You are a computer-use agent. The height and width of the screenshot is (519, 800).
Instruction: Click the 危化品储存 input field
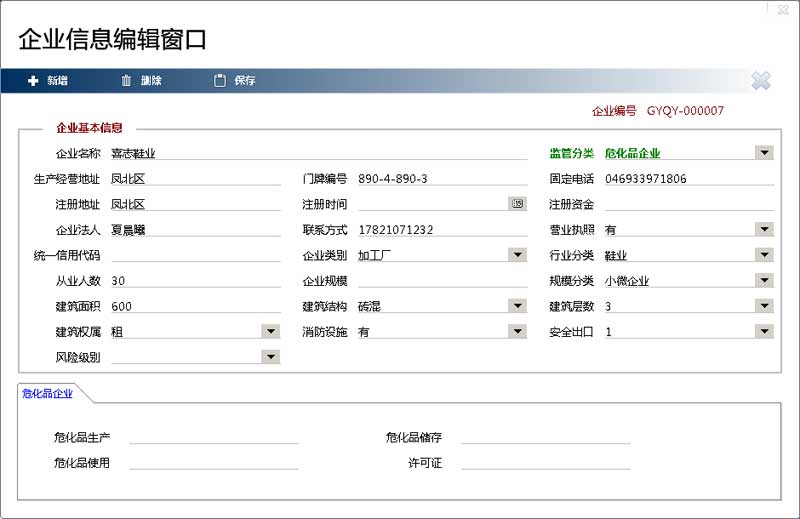coord(546,437)
